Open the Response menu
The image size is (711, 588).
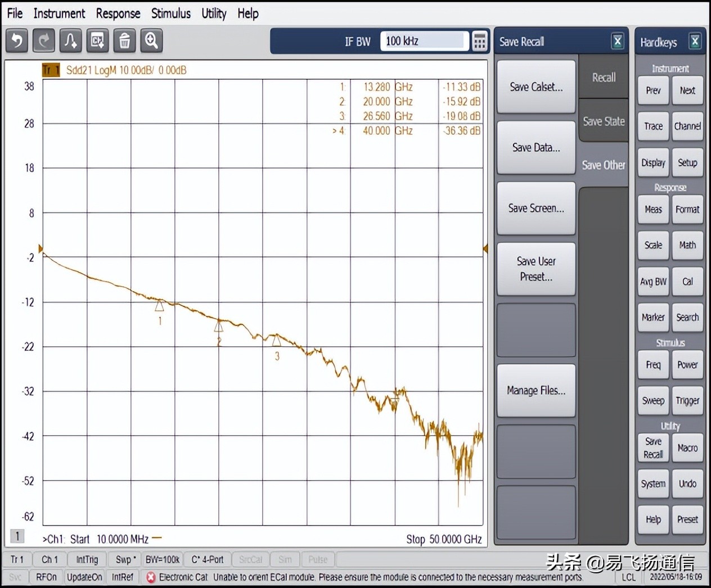pyautogui.click(x=118, y=13)
